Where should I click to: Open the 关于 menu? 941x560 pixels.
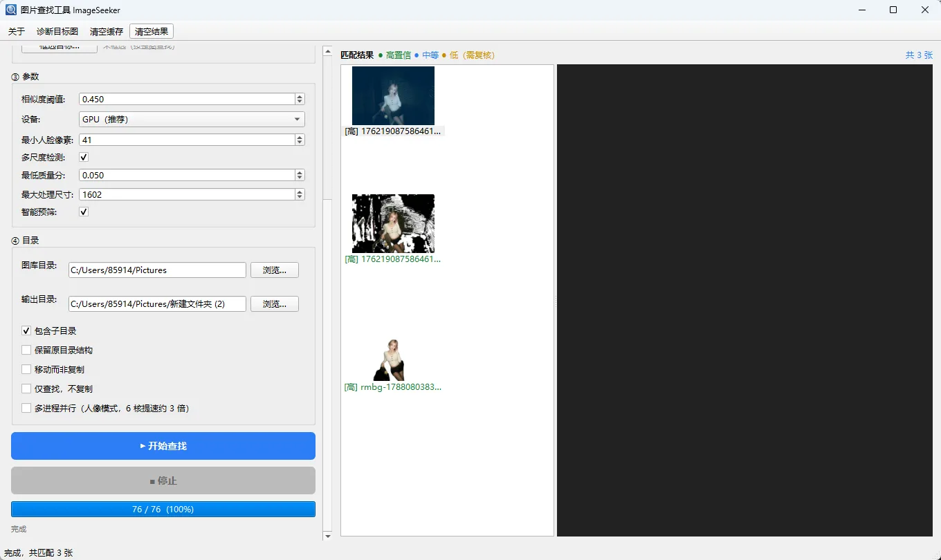(x=17, y=31)
